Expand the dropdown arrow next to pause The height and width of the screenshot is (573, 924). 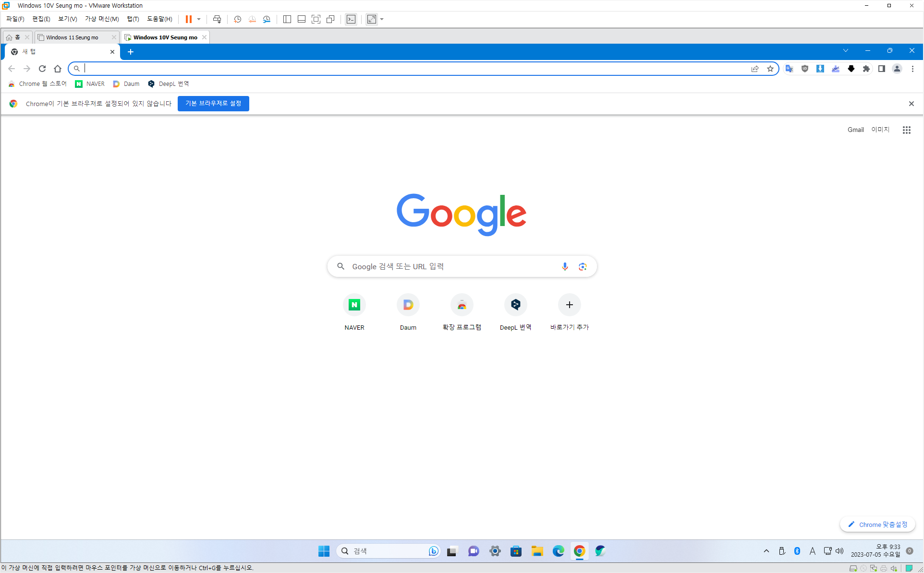click(x=199, y=19)
